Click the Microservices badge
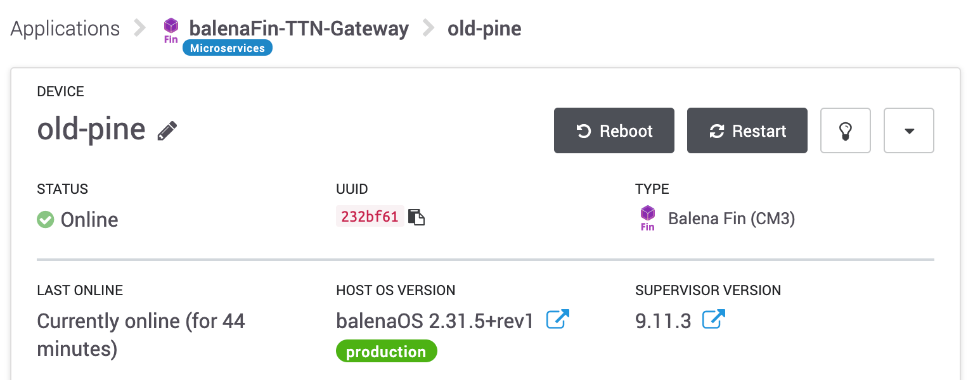Screen dimensions: 980x380 coord(228,48)
